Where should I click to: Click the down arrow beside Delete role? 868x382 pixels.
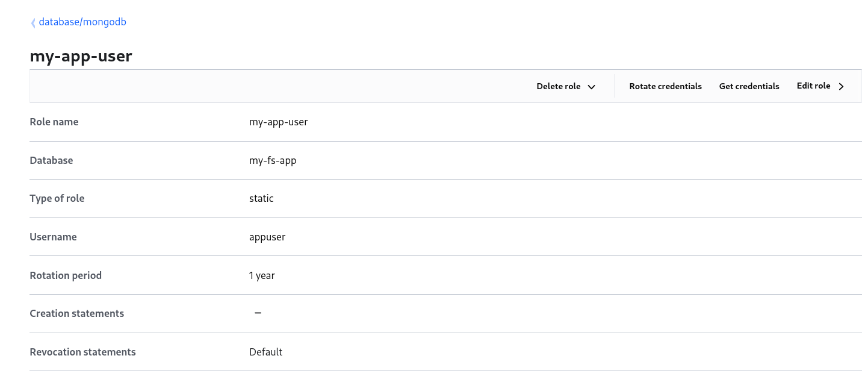pos(591,87)
